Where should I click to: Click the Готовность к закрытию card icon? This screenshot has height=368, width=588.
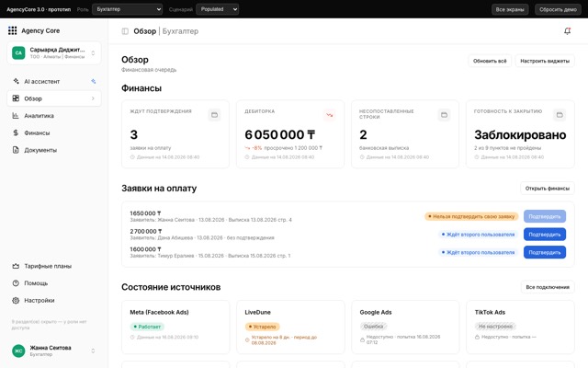coord(560,115)
